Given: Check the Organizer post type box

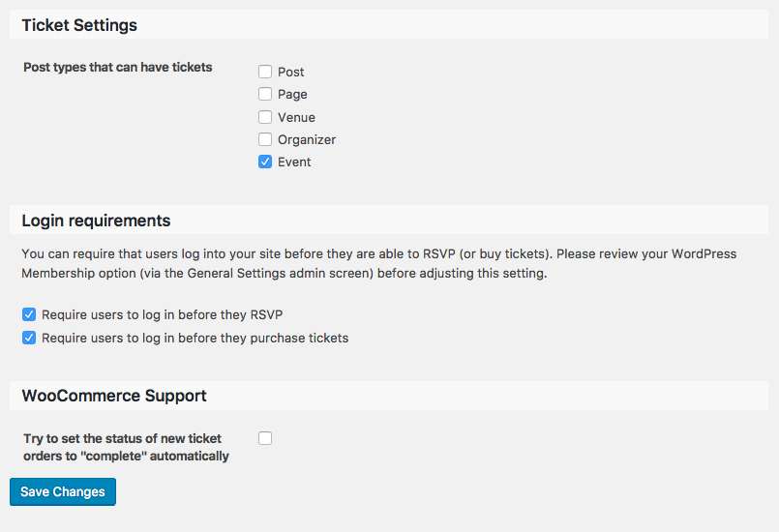Looking at the screenshot, I should (265, 139).
